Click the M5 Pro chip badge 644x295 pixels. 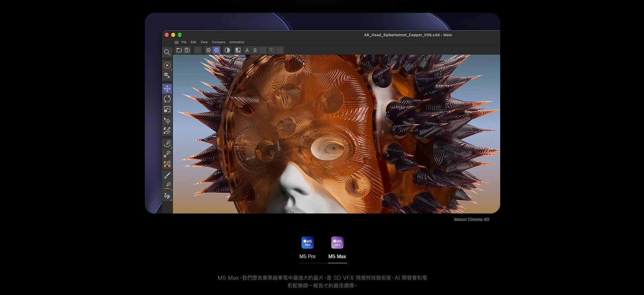[307, 243]
